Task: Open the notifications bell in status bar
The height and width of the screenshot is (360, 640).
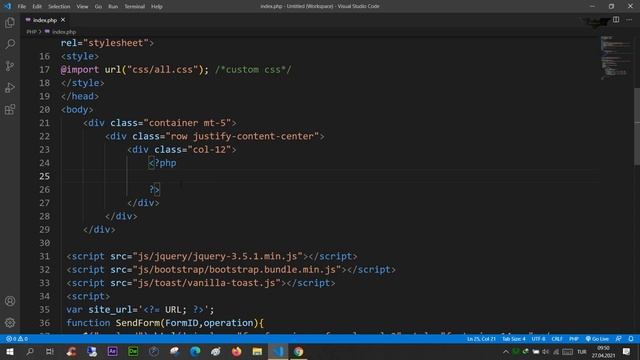Action: (631, 339)
